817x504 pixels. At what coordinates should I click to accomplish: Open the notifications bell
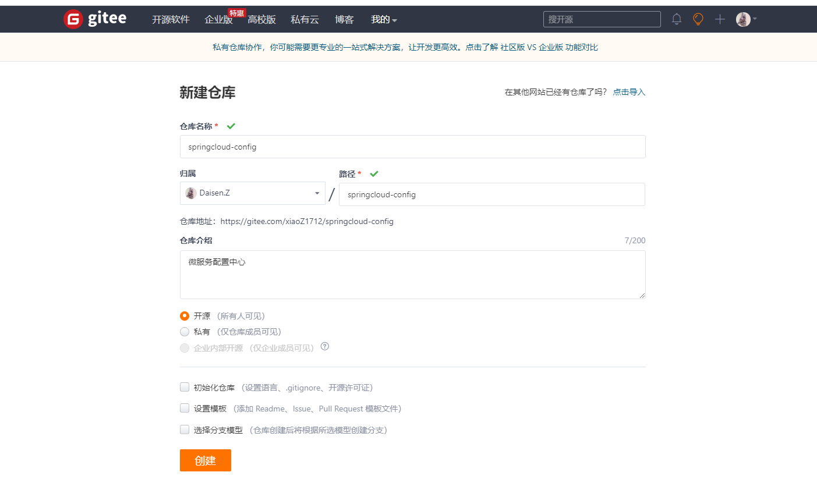pos(676,19)
